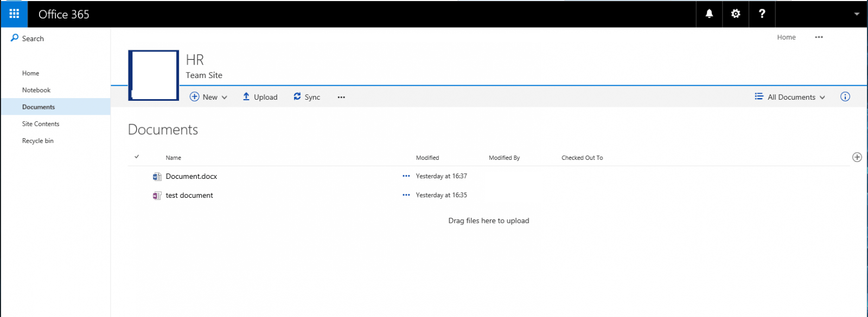Open the Document.docx file link
The width and height of the screenshot is (868, 317).
[x=192, y=176]
